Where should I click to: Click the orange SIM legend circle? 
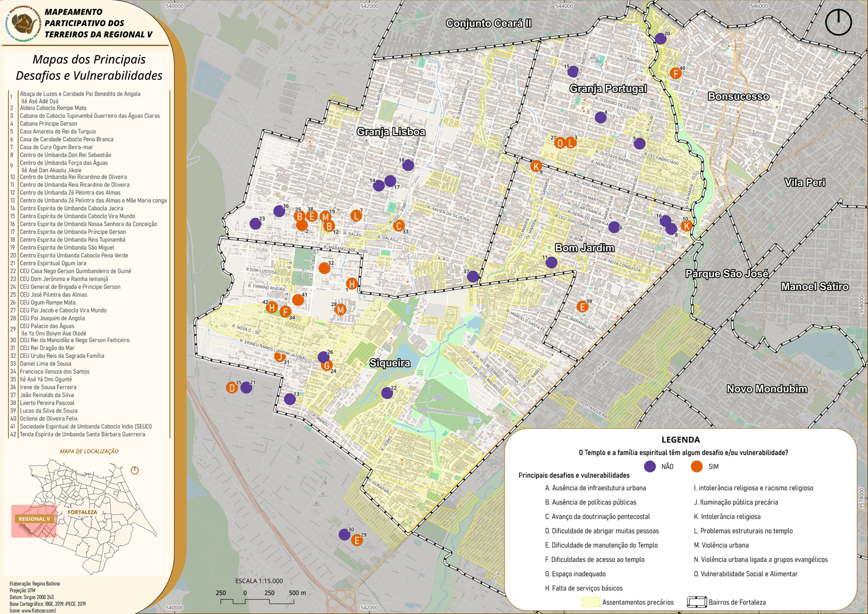coord(697,466)
